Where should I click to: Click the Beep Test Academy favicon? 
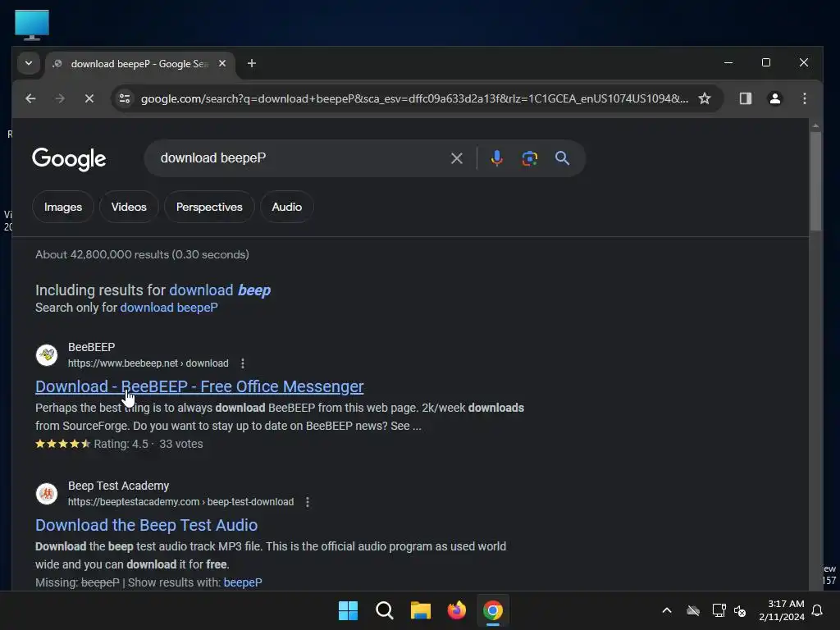tap(47, 493)
